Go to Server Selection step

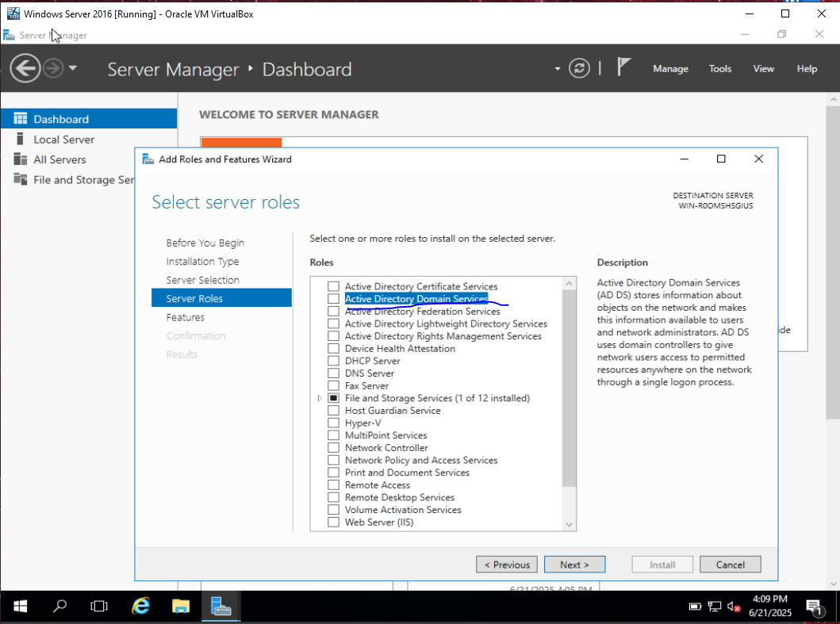[202, 280]
